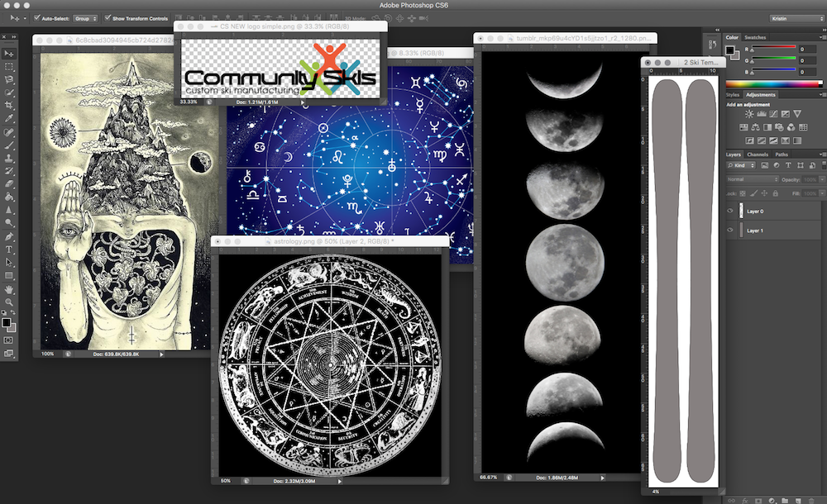
Task: Switch to the Swatches tab
Action: [x=755, y=37]
